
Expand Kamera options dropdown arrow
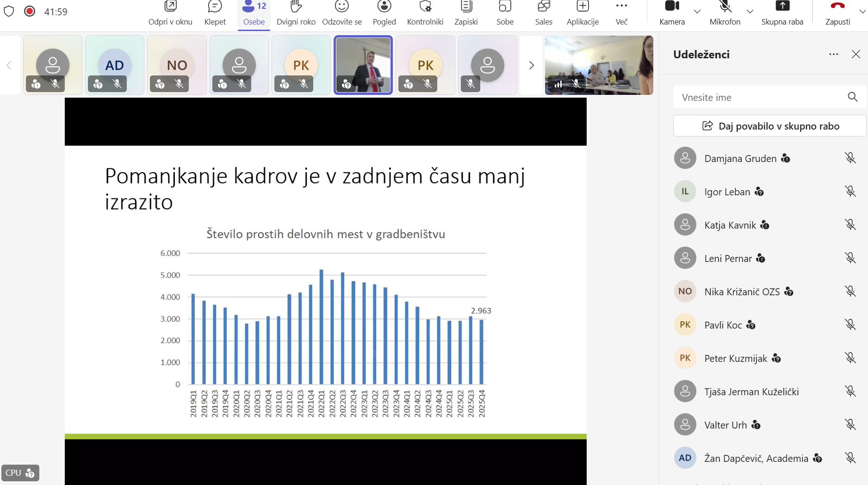pyautogui.click(x=697, y=11)
